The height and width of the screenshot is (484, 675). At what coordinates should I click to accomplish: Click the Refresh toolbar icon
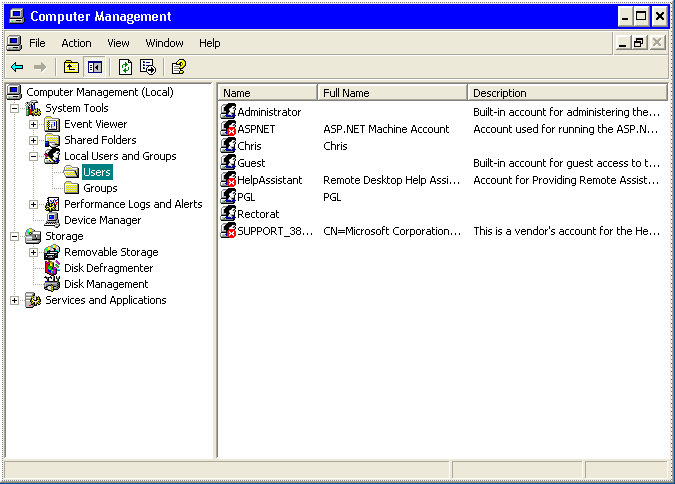[125, 67]
